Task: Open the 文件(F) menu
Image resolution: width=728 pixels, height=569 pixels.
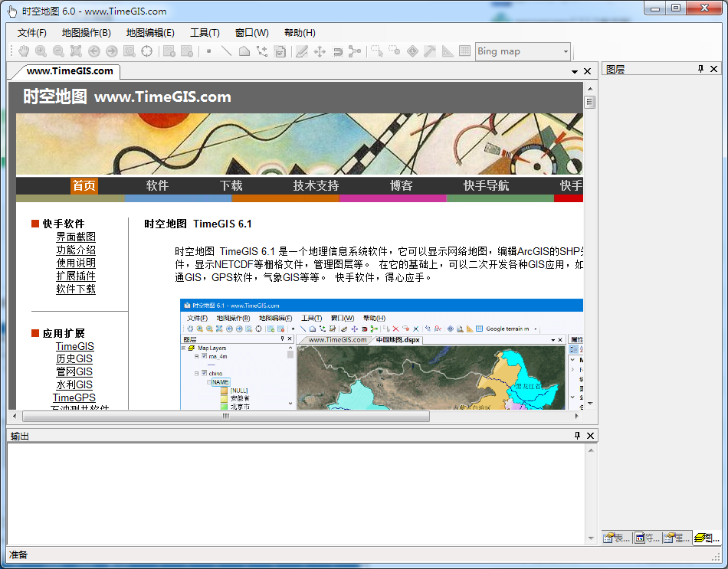Action: 32,32
